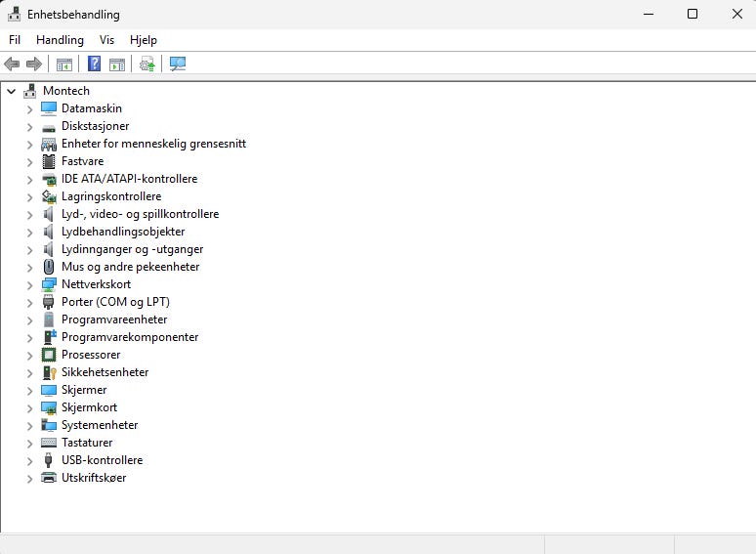Select the Lydinnganger og -utganger label
Screen dimensions: 756x554
(x=132, y=249)
